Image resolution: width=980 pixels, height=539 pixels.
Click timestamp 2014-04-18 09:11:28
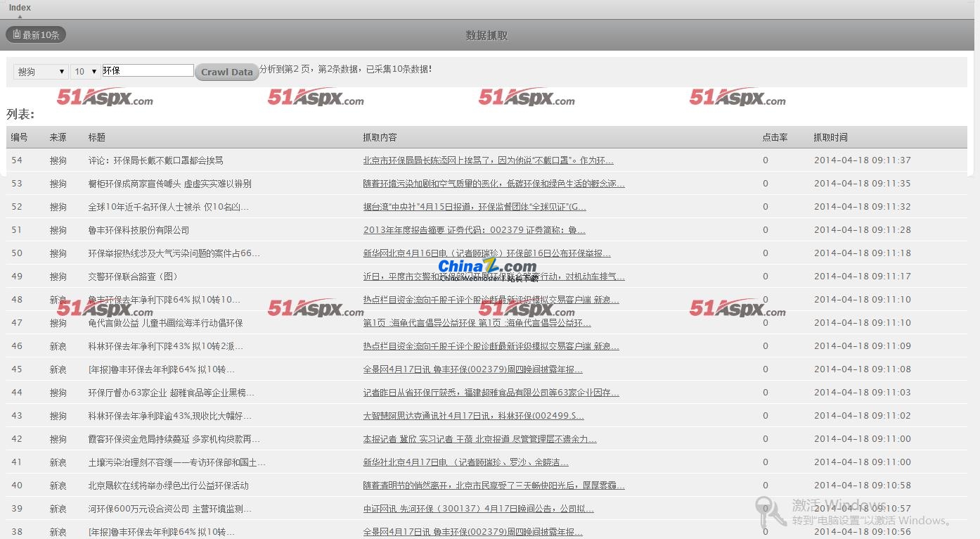pos(862,230)
